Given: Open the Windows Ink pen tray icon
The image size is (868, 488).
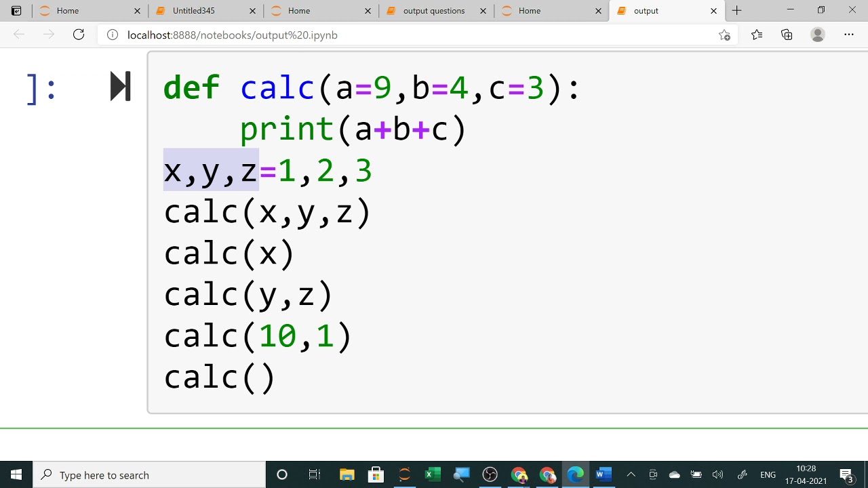Looking at the screenshot, I should pos(742,474).
